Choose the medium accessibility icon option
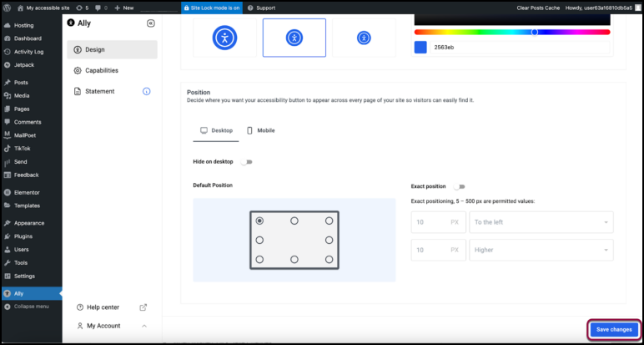This screenshot has height=345, width=644. (x=294, y=38)
